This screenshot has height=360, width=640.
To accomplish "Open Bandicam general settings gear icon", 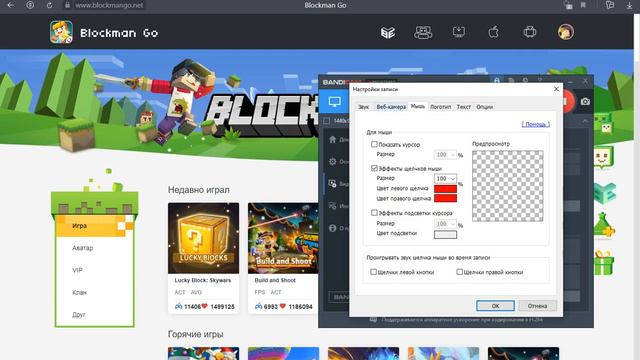I will coord(333,162).
